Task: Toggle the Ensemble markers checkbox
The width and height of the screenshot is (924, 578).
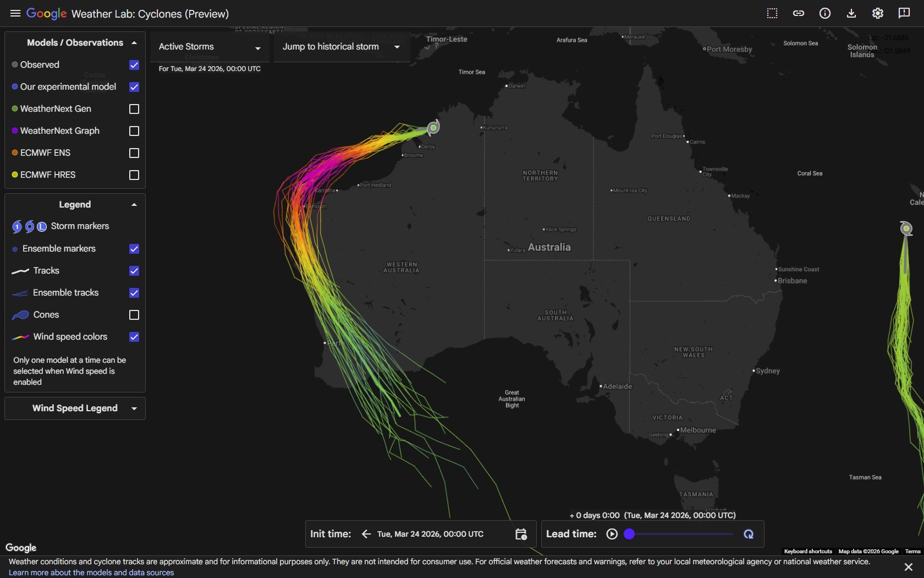Action: coord(134,249)
